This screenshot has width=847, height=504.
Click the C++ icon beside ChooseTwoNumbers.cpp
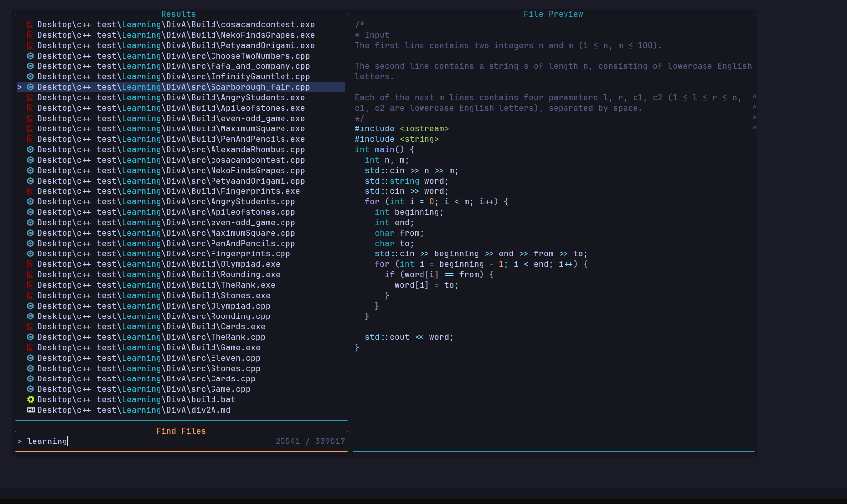(x=30, y=56)
